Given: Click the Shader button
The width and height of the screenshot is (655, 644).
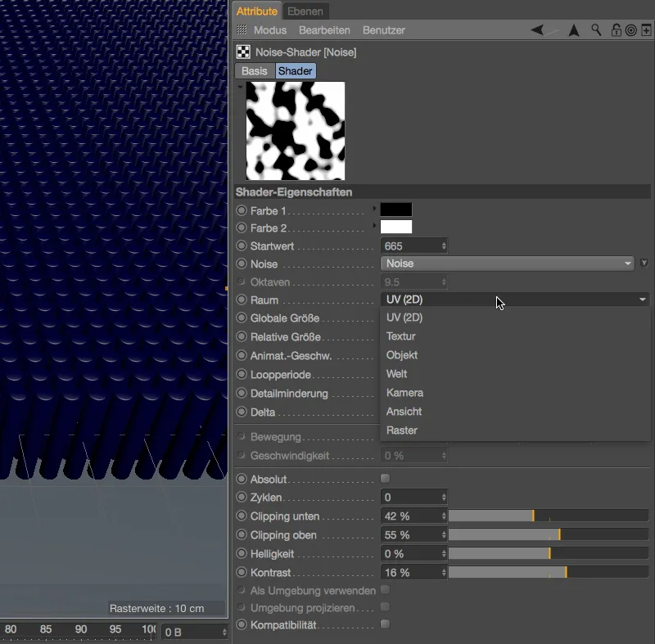Looking at the screenshot, I should [x=295, y=71].
